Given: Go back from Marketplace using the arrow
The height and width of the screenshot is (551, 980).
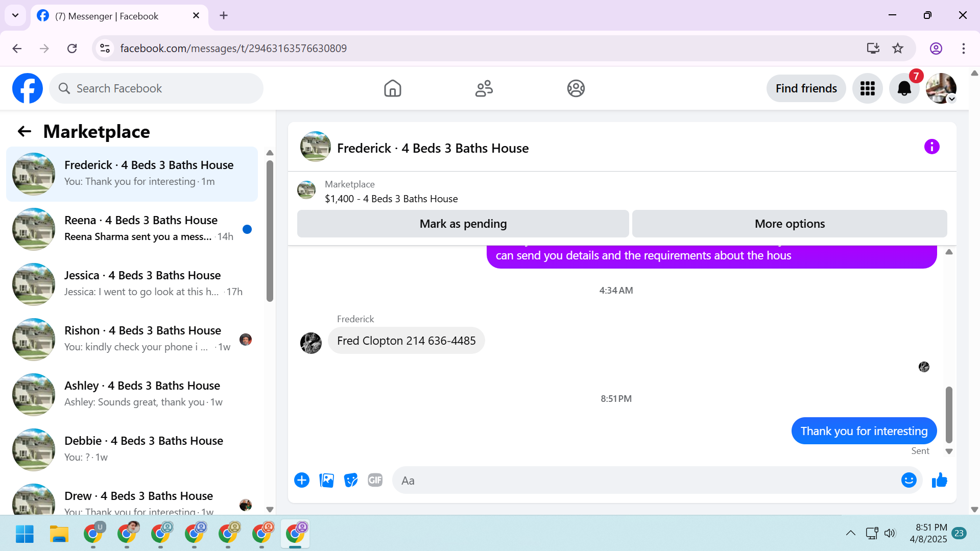Looking at the screenshot, I should (x=24, y=132).
